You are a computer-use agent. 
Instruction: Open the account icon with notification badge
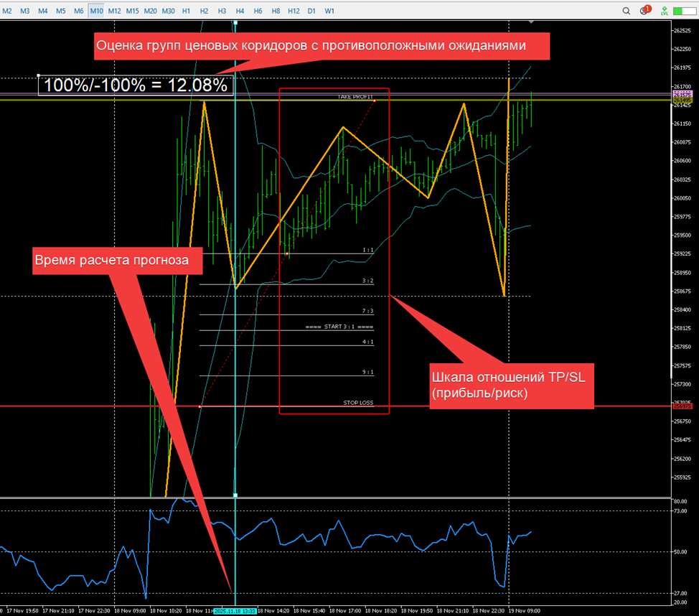pyautogui.click(x=644, y=11)
